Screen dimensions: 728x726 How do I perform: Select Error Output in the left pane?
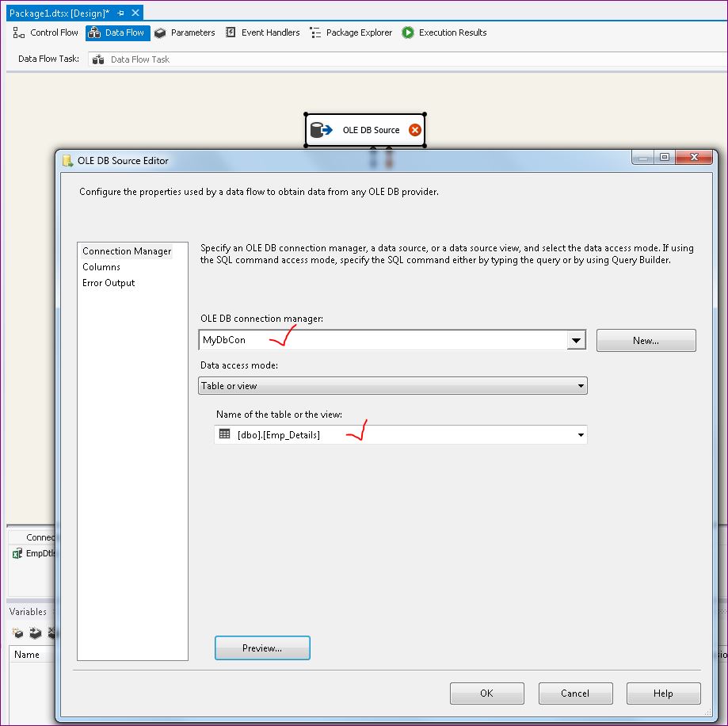pos(108,283)
